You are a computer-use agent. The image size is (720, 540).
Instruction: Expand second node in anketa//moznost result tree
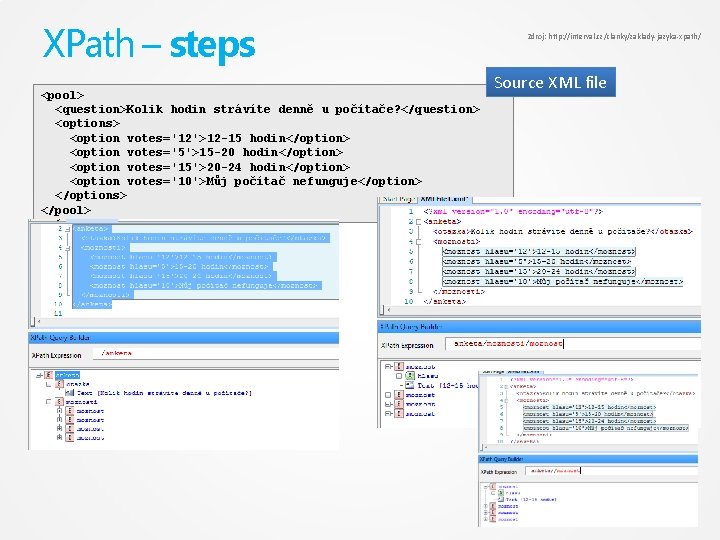click(x=486, y=506)
